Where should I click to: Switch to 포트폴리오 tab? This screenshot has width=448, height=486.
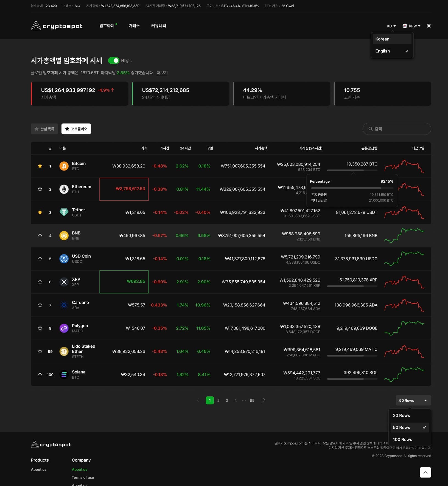(76, 129)
